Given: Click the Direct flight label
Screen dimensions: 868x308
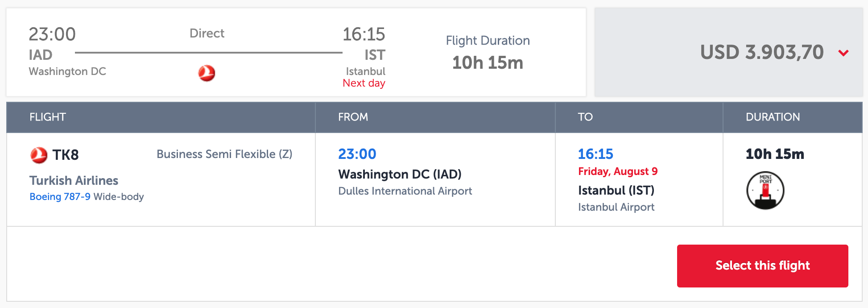Looking at the screenshot, I should 207,33.
